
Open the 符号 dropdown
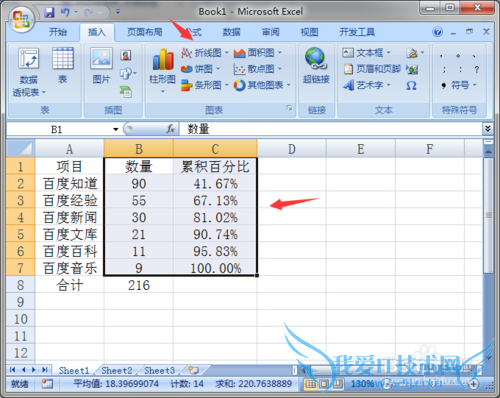459,85
